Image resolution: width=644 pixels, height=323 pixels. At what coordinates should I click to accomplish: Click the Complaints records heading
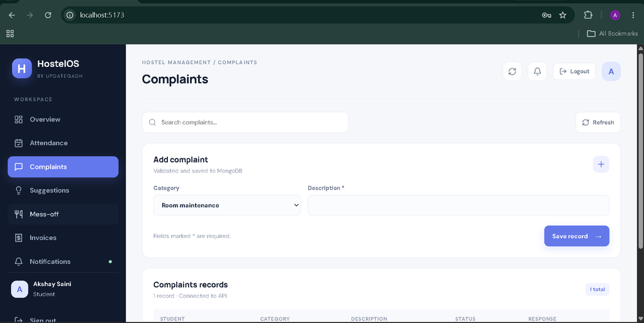[191, 285]
